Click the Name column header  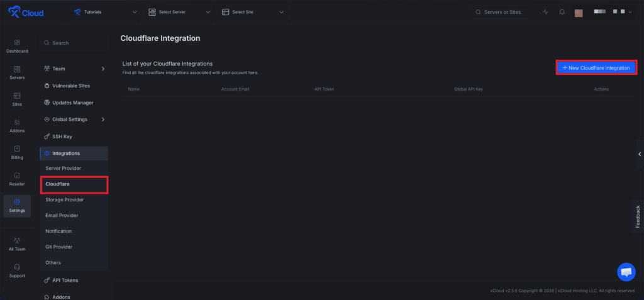point(134,89)
